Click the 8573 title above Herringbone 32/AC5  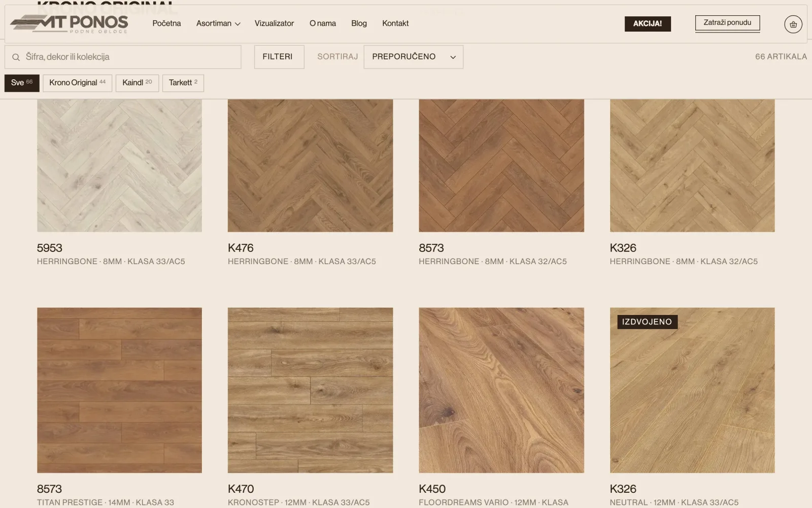pyautogui.click(x=431, y=248)
